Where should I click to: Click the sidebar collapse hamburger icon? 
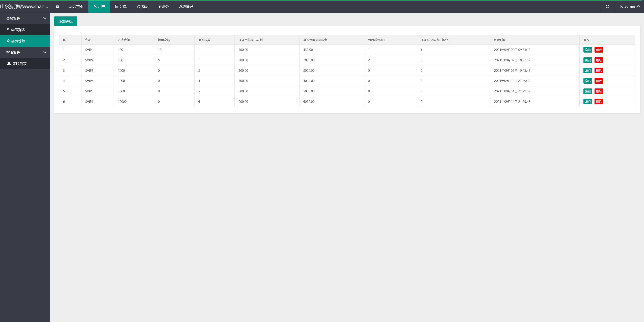coord(57,7)
